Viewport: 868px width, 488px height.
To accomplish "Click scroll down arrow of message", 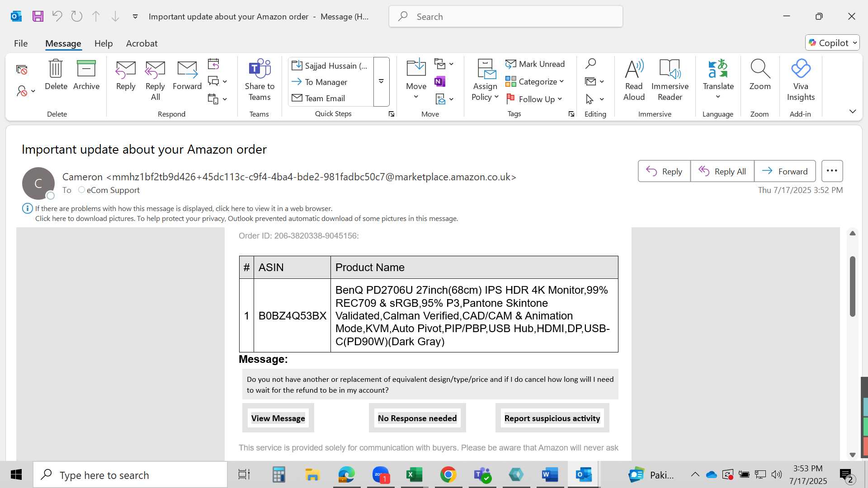I will click(853, 455).
